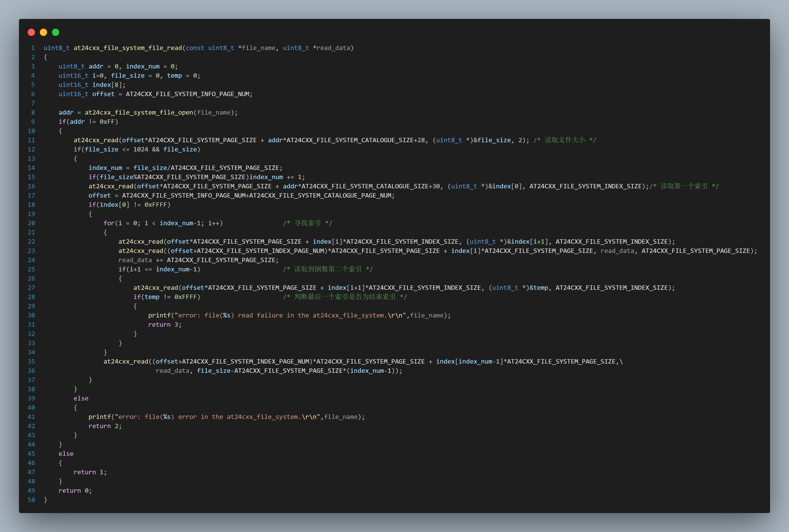Click the comment 读取第一个索引
This screenshot has width=789, height=532.
(x=684, y=186)
